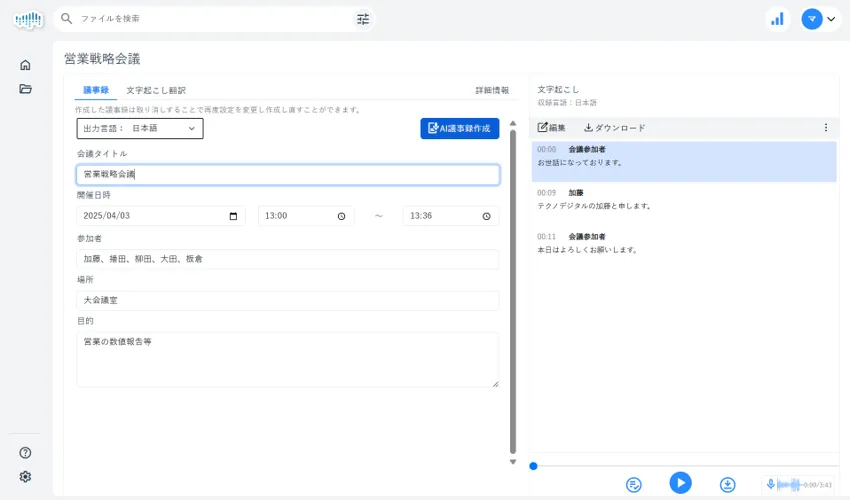Click the transcript list icon left of play
The width and height of the screenshot is (850, 500).
[634, 484]
